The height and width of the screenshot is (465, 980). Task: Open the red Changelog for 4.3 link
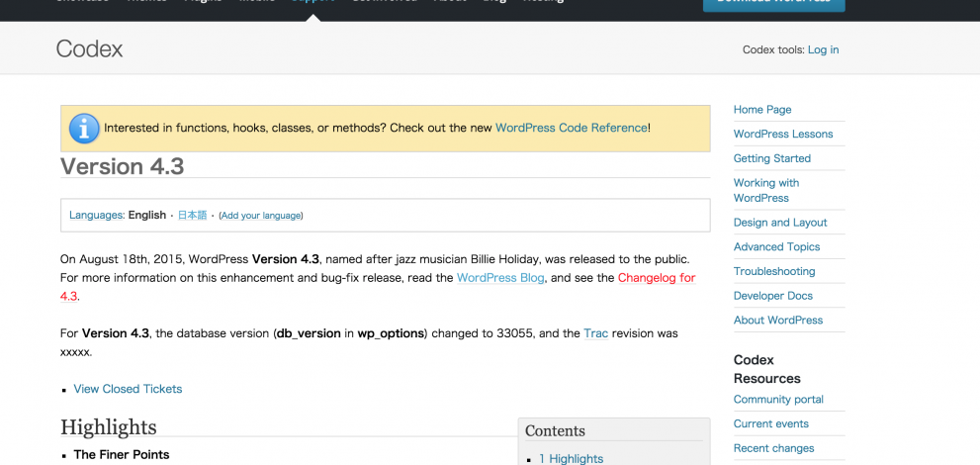657,278
